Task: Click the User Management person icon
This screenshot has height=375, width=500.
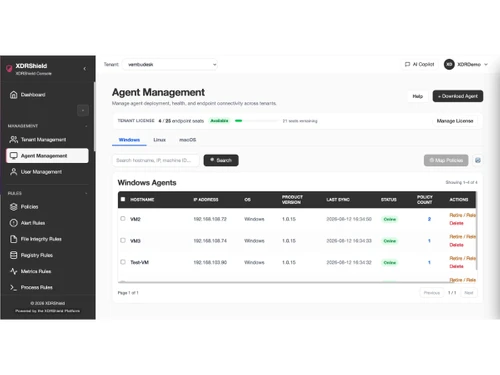Action: tap(14, 172)
